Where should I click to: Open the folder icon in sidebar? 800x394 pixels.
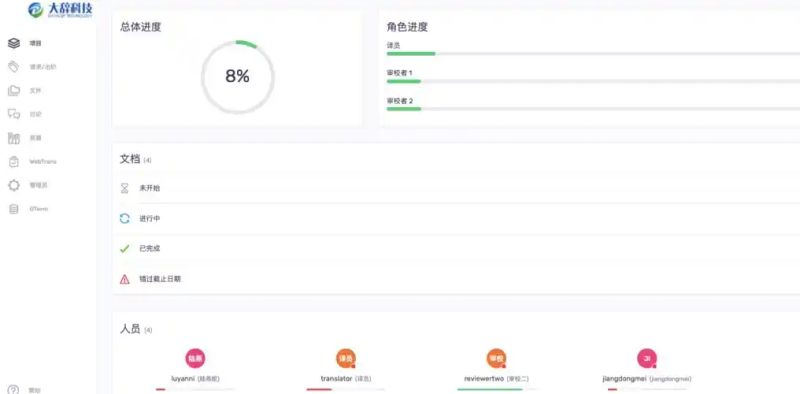tap(14, 90)
